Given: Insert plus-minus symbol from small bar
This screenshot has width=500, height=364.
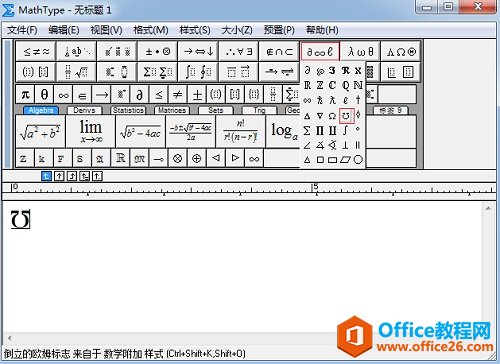Looking at the screenshot, I should point(197,95).
